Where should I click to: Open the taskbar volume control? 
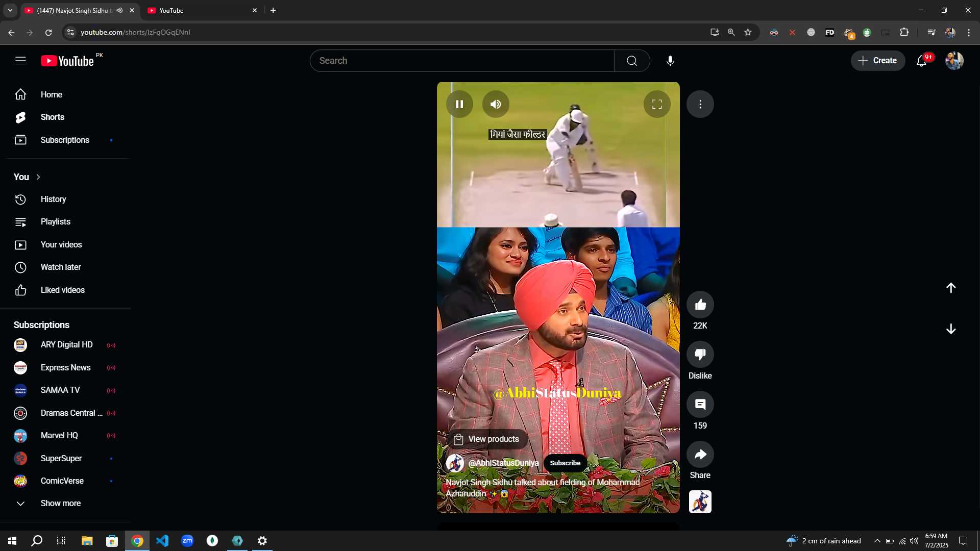(x=914, y=541)
